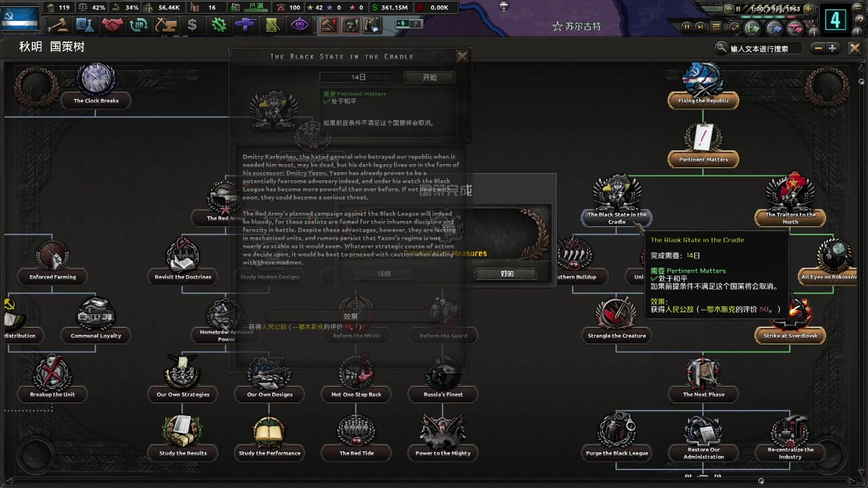Screen dimensions: 868x488
Task: Open the diplomacy handshake screen
Action: (112, 25)
